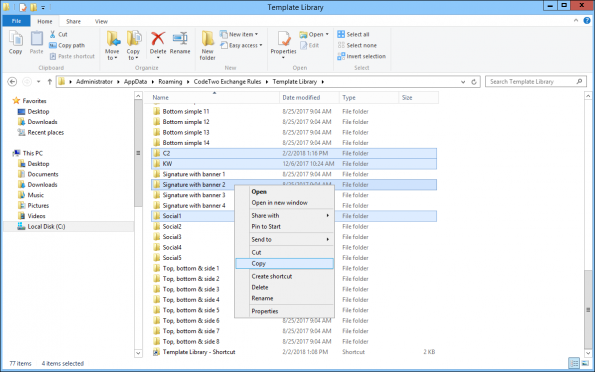This screenshot has width=595, height=372.
Task: Switch to the View ribbon tab
Action: [x=101, y=21]
